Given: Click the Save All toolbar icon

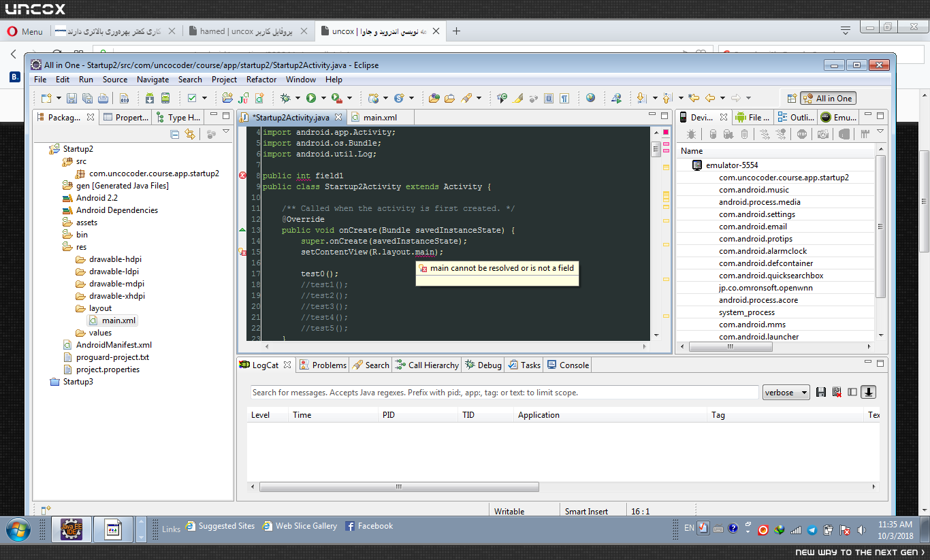Looking at the screenshot, I should tap(86, 98).
